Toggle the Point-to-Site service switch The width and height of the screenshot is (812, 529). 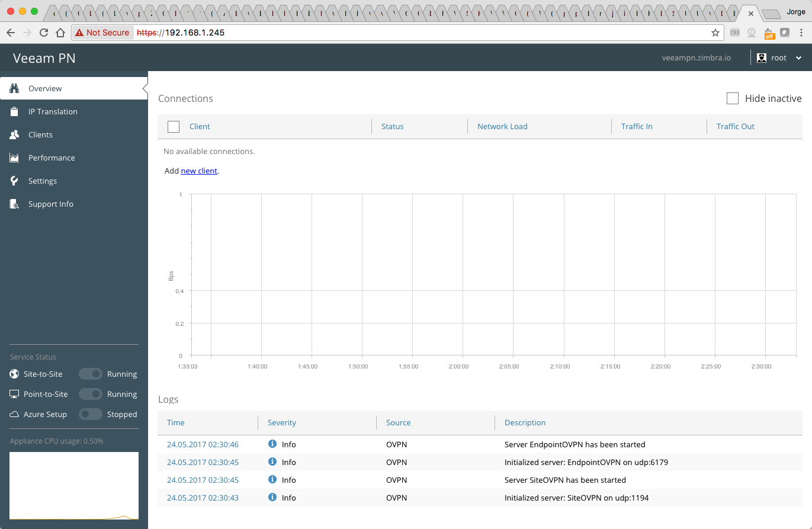91,394
